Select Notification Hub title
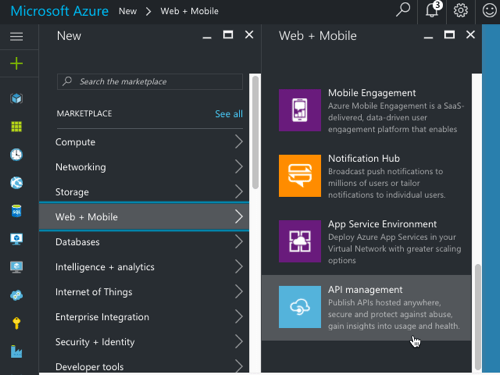Image resolution: width=500 pixels, height=375 pixels. [x=364, y=158]
